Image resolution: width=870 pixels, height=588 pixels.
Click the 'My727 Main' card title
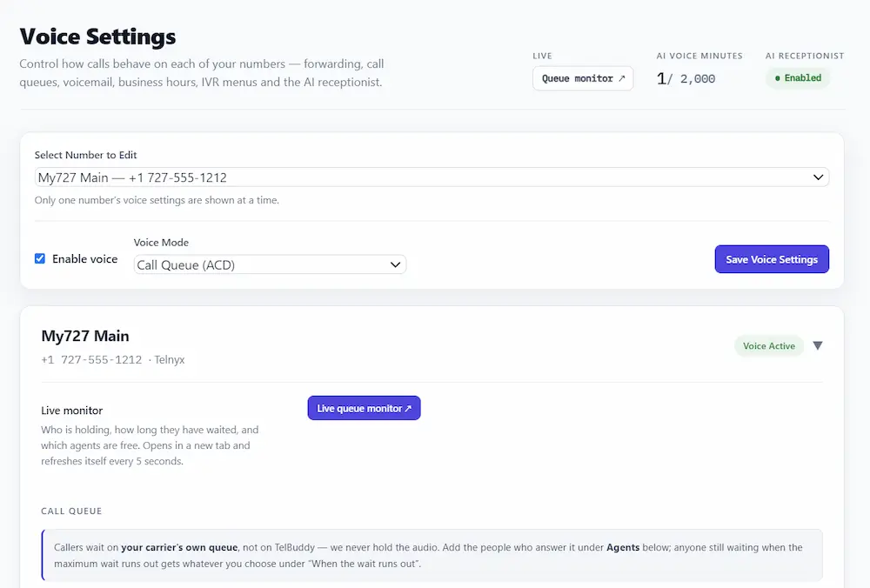click(85, 336)
